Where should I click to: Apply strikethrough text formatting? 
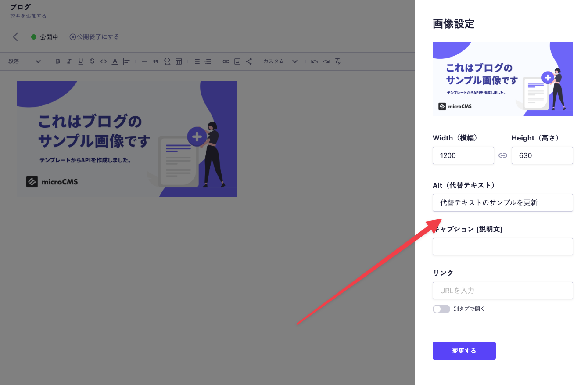click(92, 61)
